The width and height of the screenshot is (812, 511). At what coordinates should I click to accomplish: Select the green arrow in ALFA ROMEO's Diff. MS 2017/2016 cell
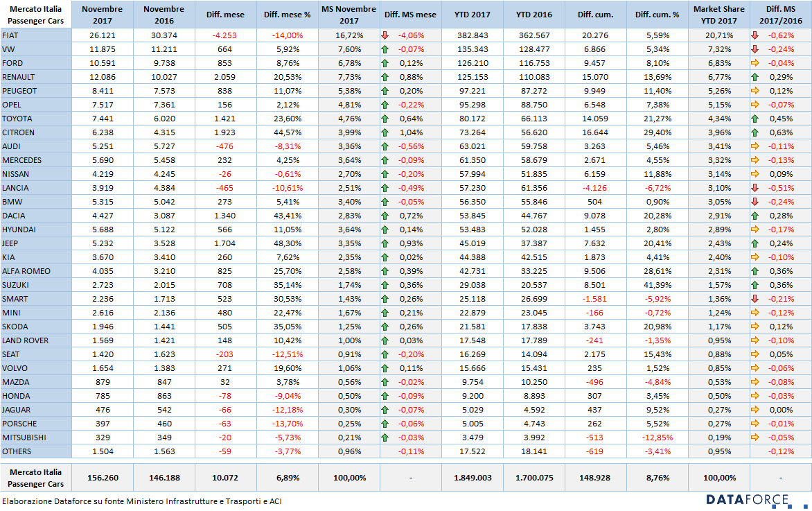pos(755,271)
